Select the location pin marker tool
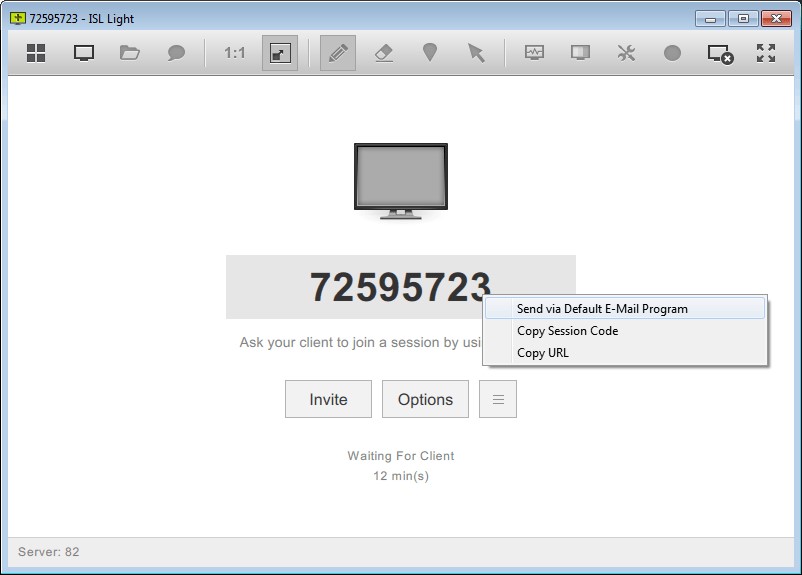802x575 pixels. coord(430,53)
